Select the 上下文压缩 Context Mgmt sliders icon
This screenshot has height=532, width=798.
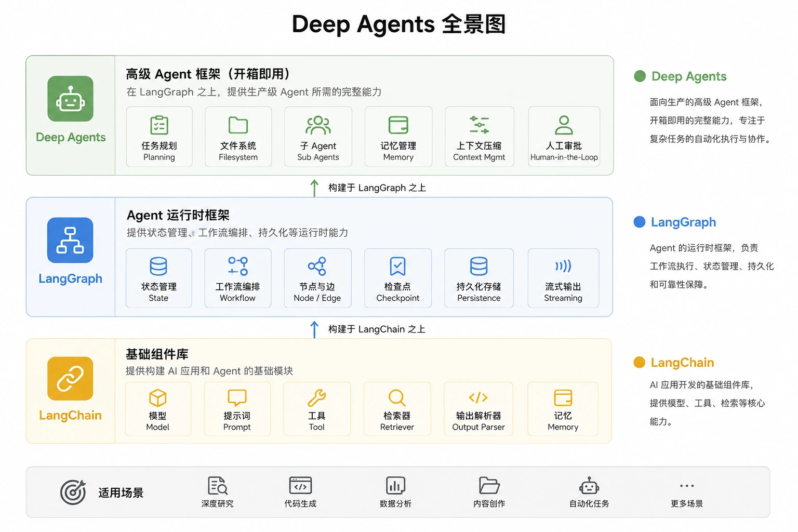[479, 125]
